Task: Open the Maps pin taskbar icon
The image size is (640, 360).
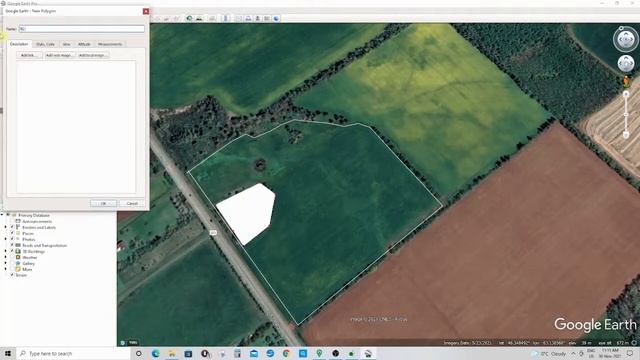Action: [x=319, y=353]
